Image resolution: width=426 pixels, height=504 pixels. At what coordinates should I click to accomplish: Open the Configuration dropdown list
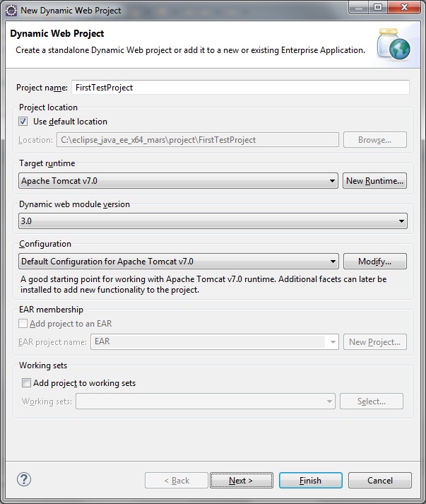tap(332, 262)
